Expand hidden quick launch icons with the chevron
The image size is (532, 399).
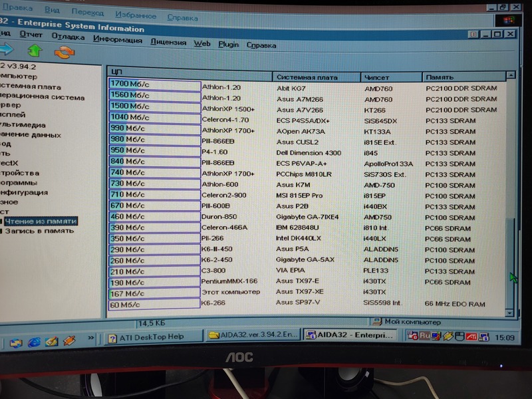pyautogui.click(x=90, y=338)
